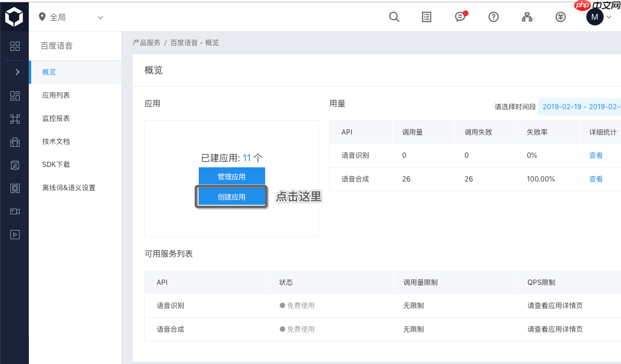Open the 监控报表 menu item
Viewport: 621px width, 364px height.
[x=55, y=118]
